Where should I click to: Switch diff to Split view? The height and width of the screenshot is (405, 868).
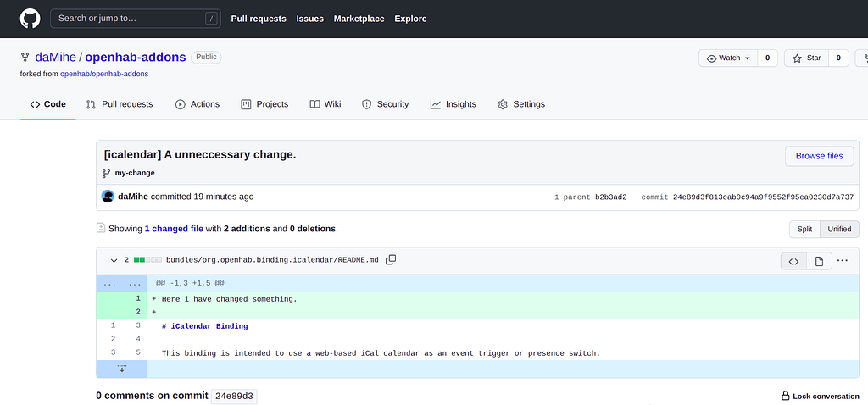[804, 229]
